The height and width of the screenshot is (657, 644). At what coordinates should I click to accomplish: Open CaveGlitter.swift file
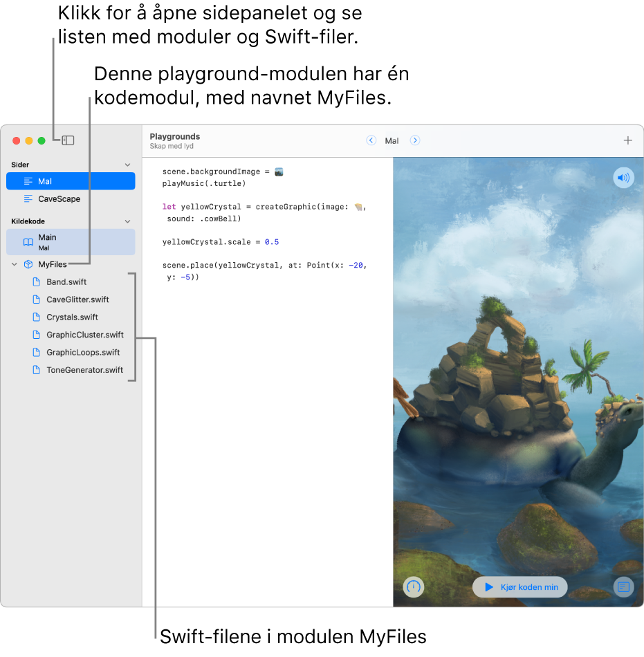pos(77,299)
